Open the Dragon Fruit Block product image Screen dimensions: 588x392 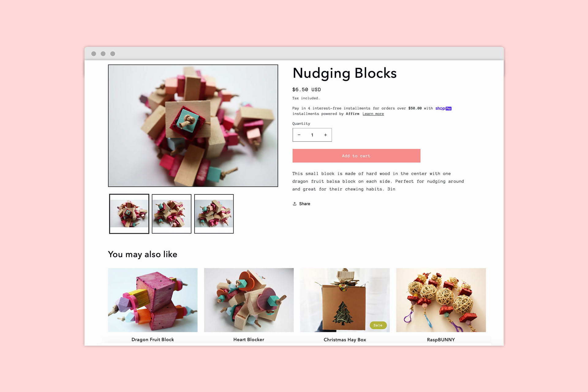[153, 300]
